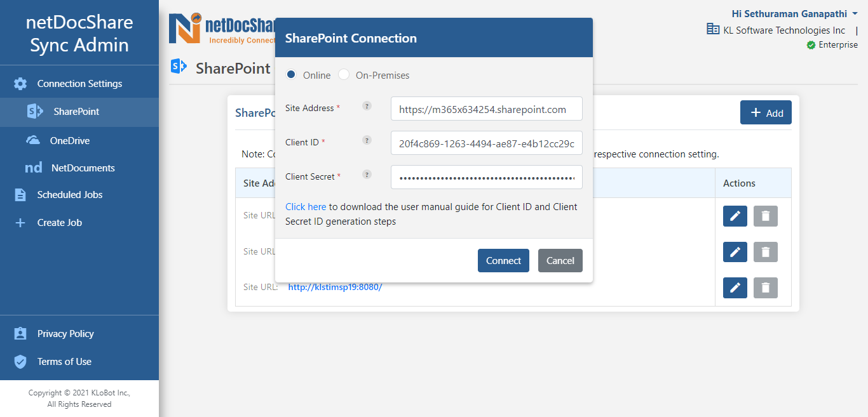Image resolution: width=868 pixels, height=417 pixels.
Task: Click into the Site Address field
Action: pyautogui.click(x=487, y=109)
